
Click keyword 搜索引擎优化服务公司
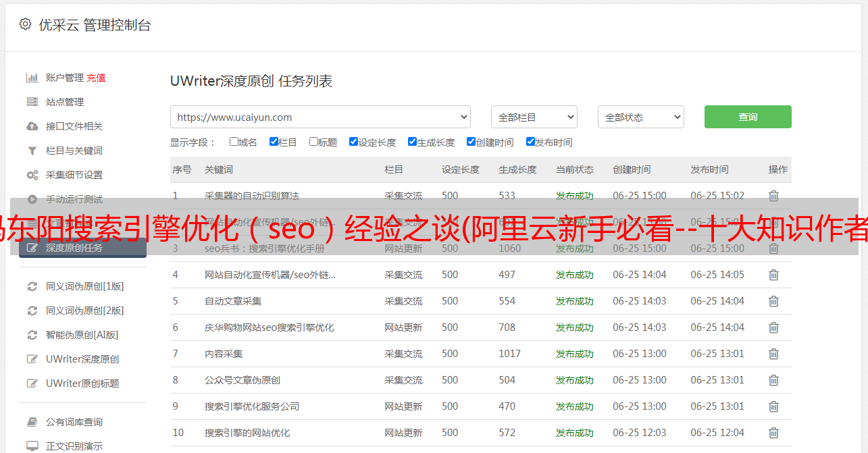(252, 406)
